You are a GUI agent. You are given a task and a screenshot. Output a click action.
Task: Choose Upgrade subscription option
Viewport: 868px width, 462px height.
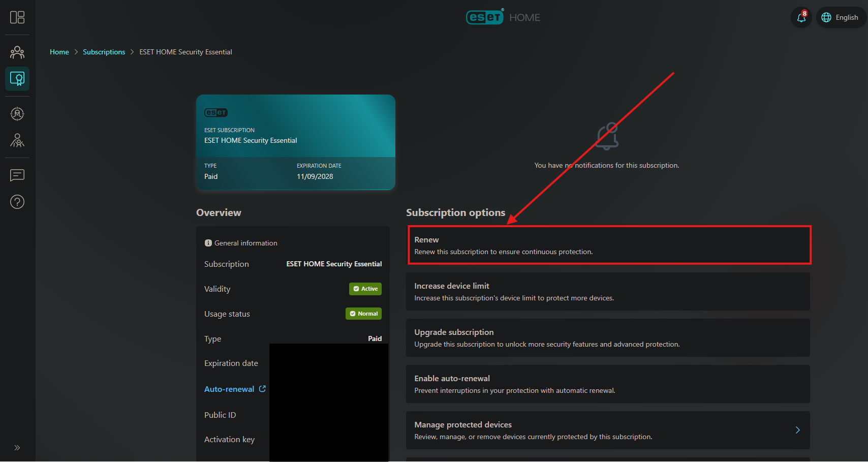(608, 337)
